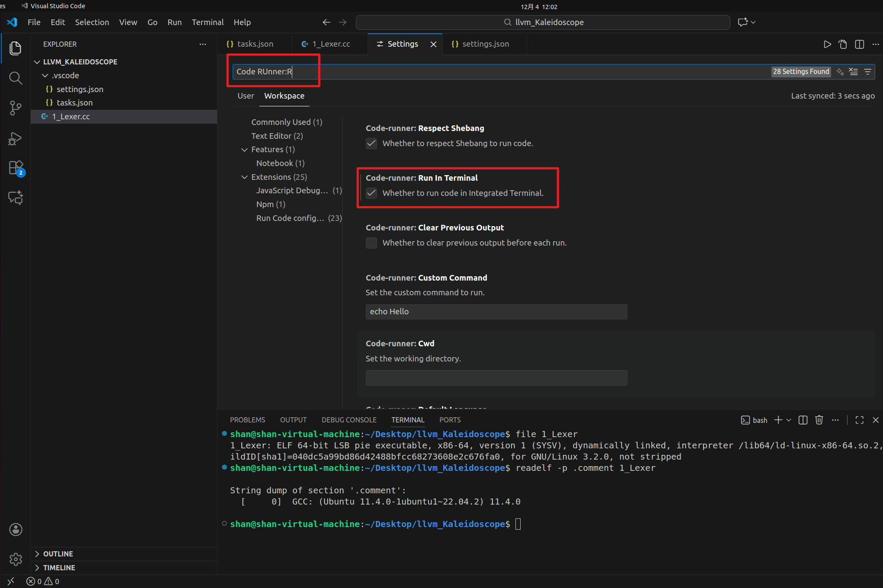The image size is (883, 588).
Task: Open the Search view in the activity bar
Action: (16, 78)
